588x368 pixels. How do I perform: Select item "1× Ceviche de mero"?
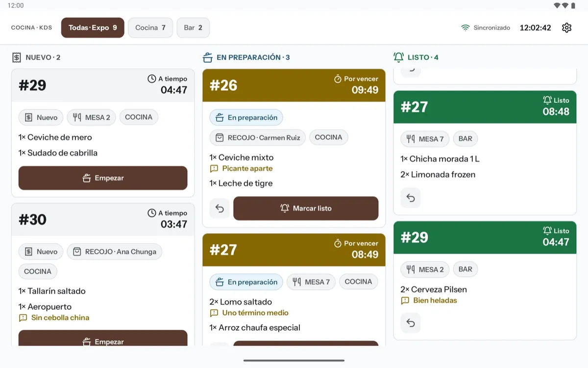tap(55, 137)
